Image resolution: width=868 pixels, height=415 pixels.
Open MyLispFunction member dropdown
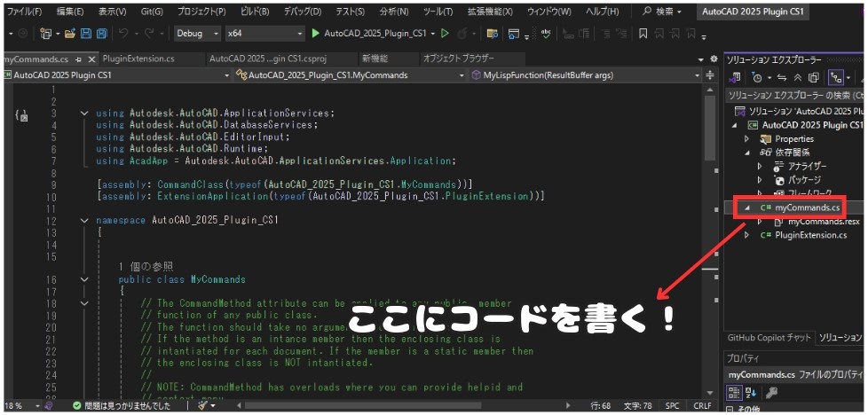(x=586, y=74)
